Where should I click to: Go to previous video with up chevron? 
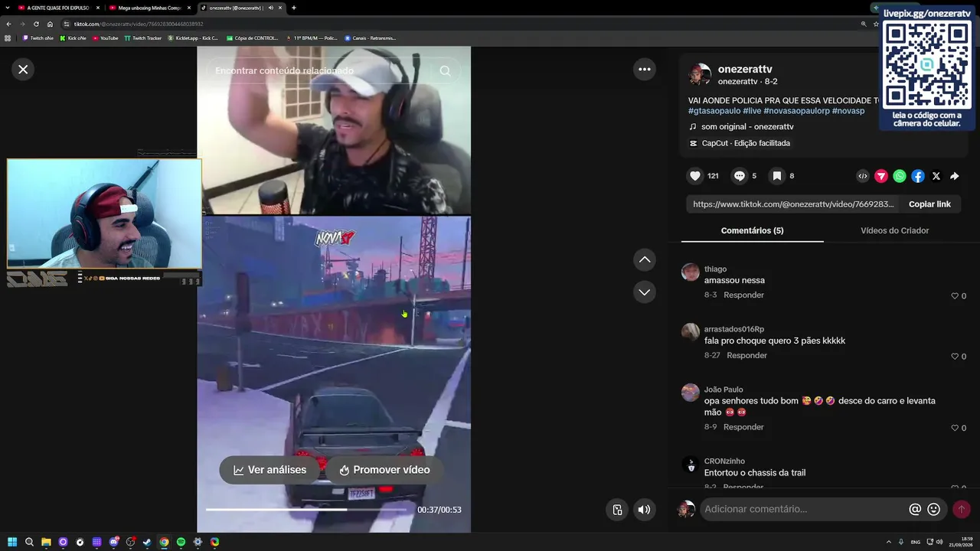(x=645, y=260)
